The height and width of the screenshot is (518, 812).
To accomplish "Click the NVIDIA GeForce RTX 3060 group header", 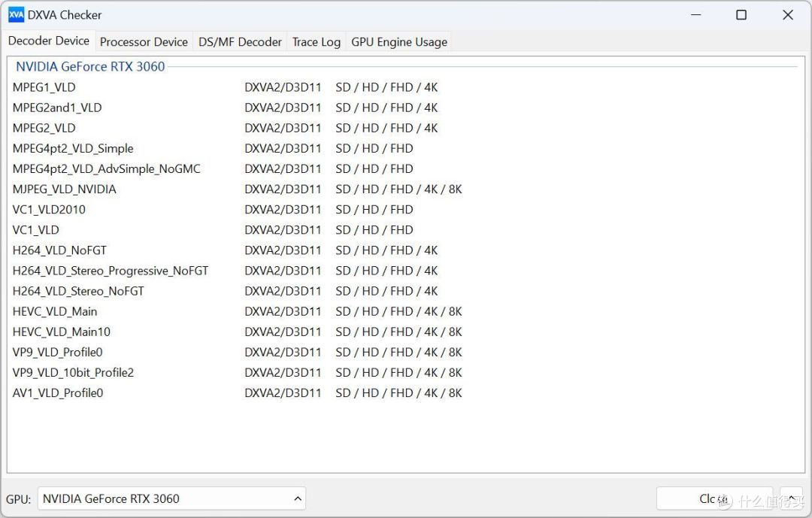I will [x=90, y=67].
